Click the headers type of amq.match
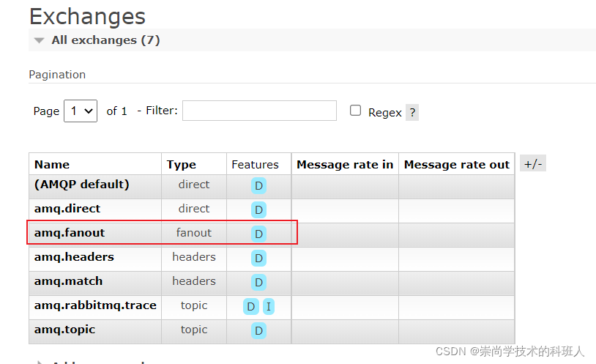 [x=194, y=281]
